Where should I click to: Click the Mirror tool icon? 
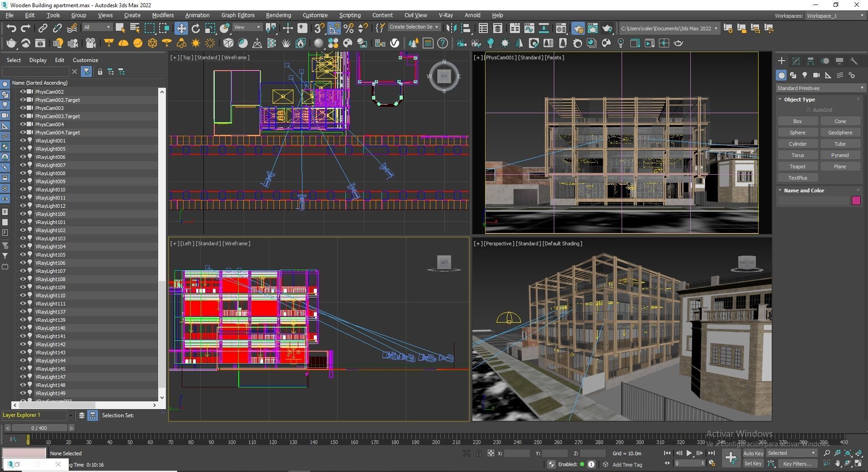pos(451,28)
